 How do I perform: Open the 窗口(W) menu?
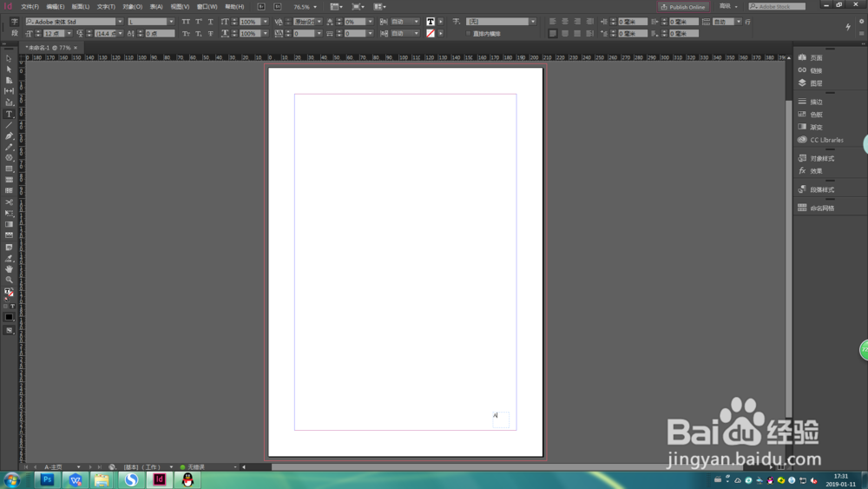(x=207, y=7)
